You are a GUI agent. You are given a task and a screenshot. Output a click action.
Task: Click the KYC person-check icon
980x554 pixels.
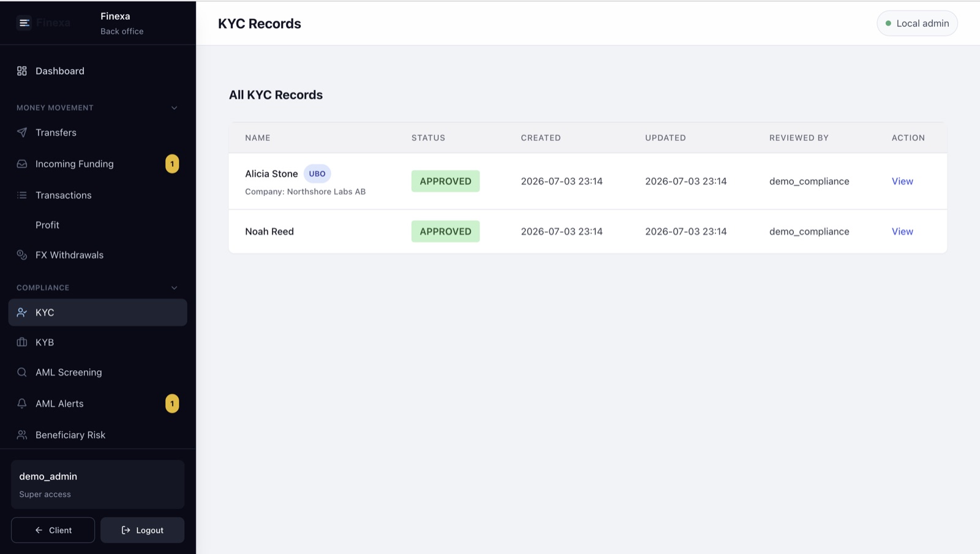coord(22,313)
